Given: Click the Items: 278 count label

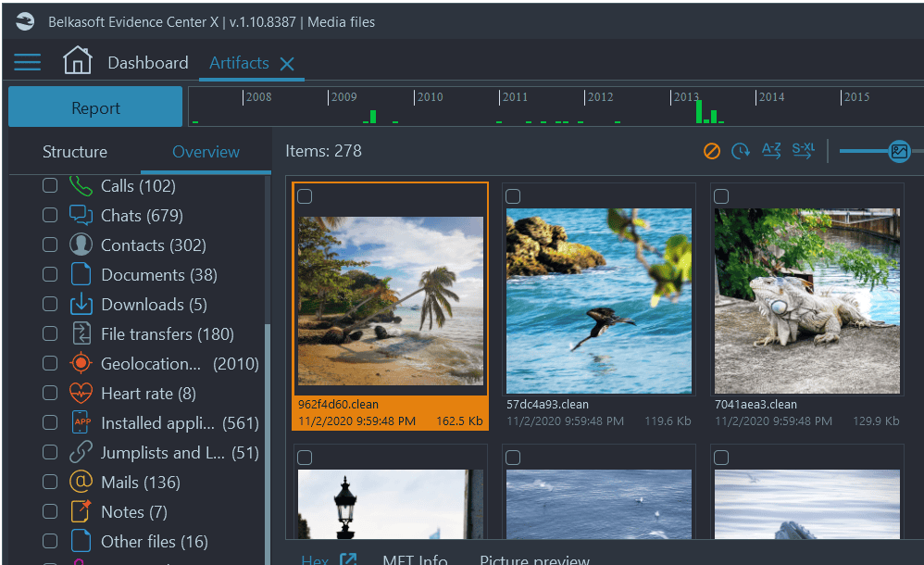Looking at the screenshot, I should 323,151.
